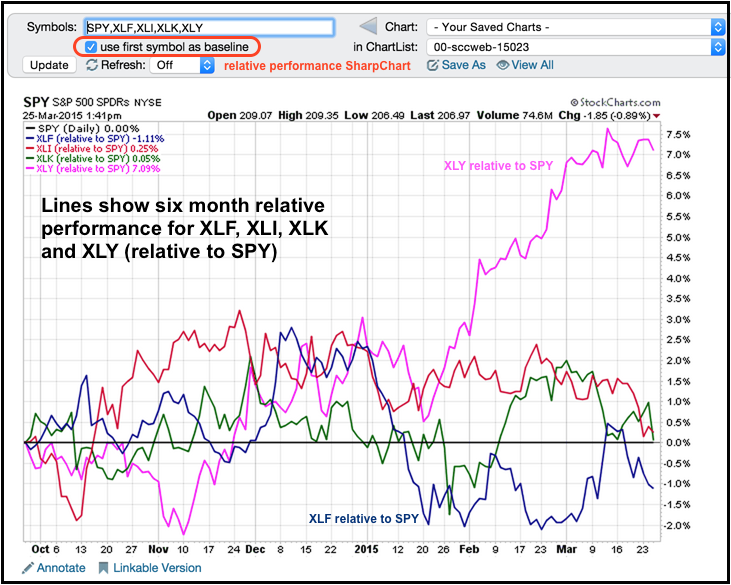Click the SPY (Daily) 0.00% legend entry
Viewport: 731px width, 585px height.
(83, 129)
